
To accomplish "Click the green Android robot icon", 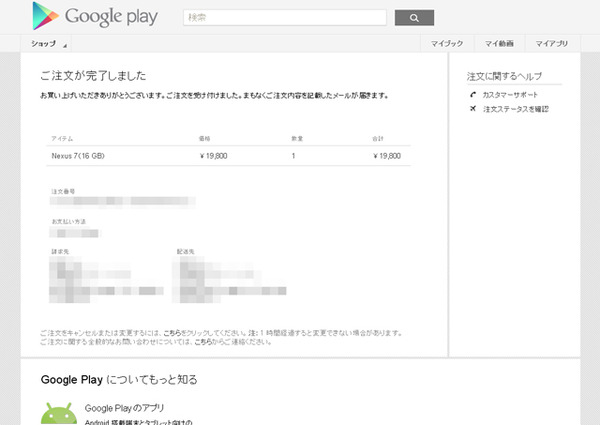I will pos(59,413).
